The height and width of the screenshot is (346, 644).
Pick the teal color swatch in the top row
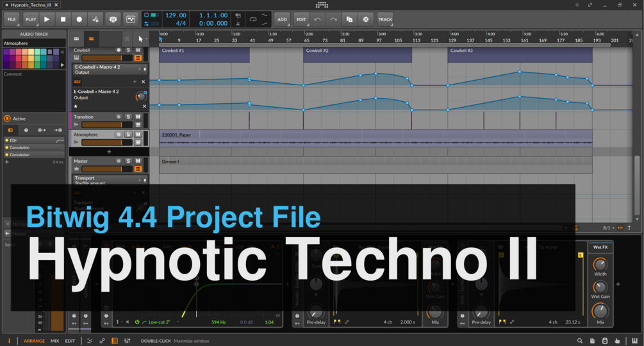44,52
